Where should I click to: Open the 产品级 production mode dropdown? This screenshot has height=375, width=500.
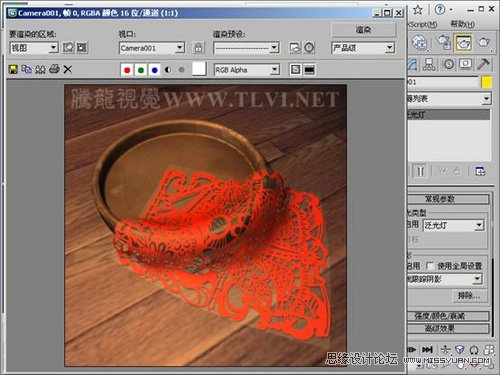[x=363, y=48]
